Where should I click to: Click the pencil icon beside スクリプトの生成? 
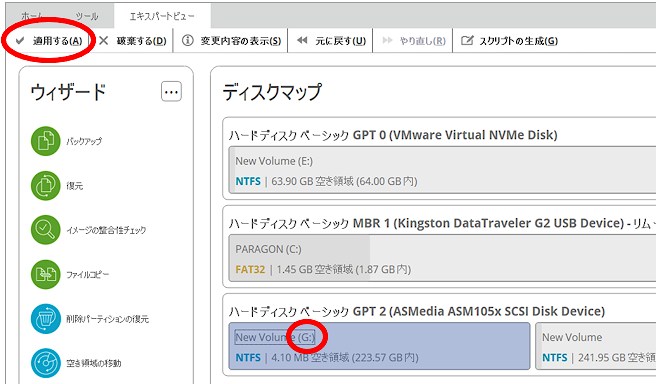click(x=467, y=40)
